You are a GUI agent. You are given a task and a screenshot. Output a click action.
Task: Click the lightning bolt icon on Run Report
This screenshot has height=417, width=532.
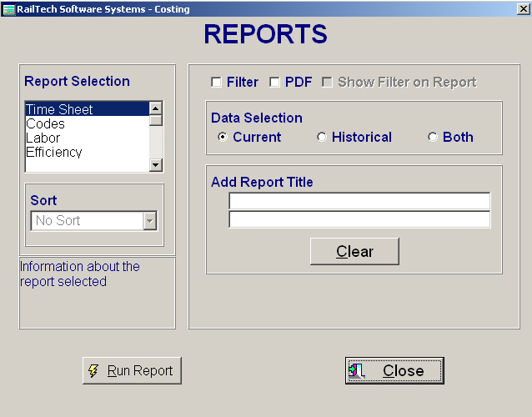click(93, 371)
